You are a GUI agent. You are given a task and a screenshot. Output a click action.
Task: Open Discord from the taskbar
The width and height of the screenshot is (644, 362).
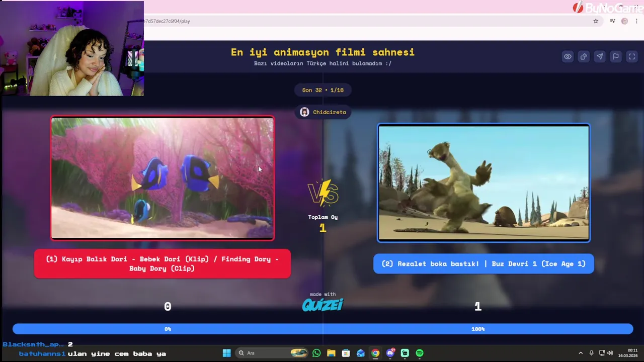coord(390,353)
